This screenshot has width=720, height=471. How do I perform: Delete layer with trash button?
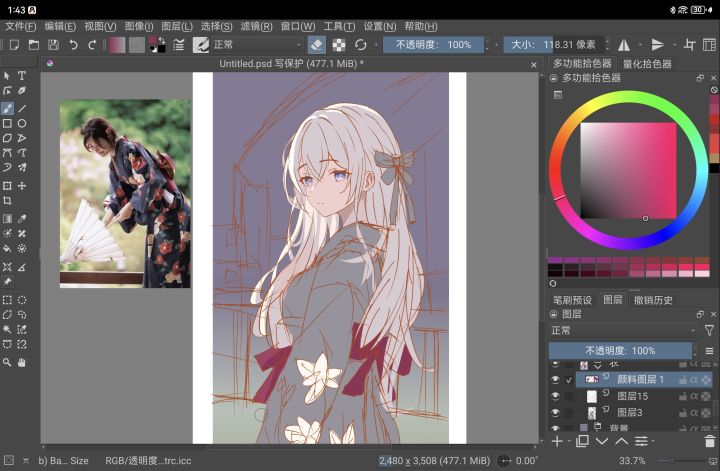point(709,442)
